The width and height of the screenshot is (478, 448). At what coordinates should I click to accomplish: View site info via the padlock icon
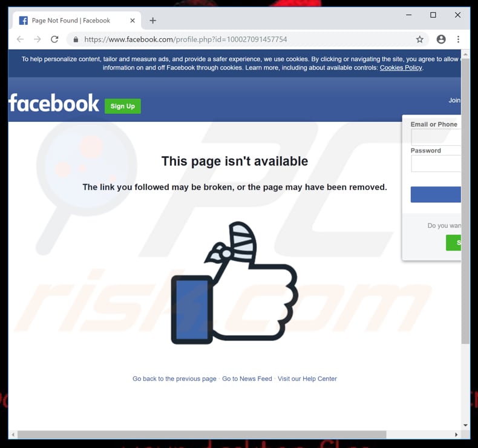click(76, 39)
